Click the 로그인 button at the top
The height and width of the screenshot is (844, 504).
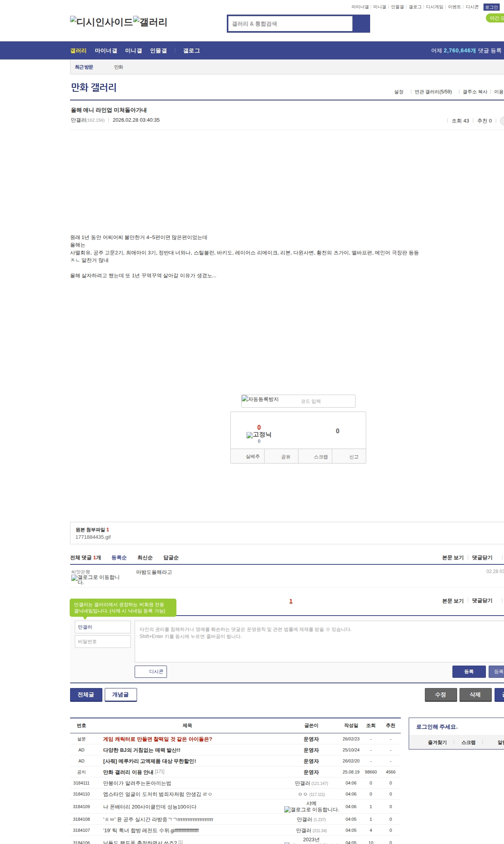click(x=491, y=7)
